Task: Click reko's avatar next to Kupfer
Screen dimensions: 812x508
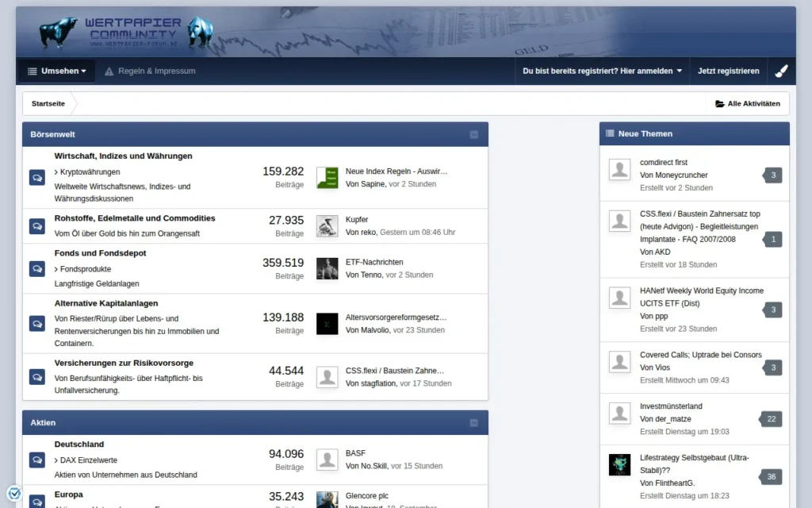Action: click(x=327, y=226)
